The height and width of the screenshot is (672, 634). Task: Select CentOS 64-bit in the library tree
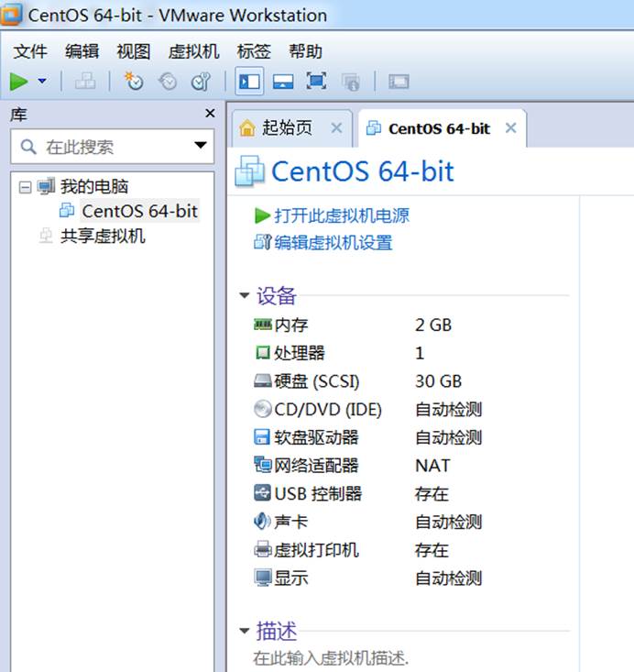(x=139, y=211)
